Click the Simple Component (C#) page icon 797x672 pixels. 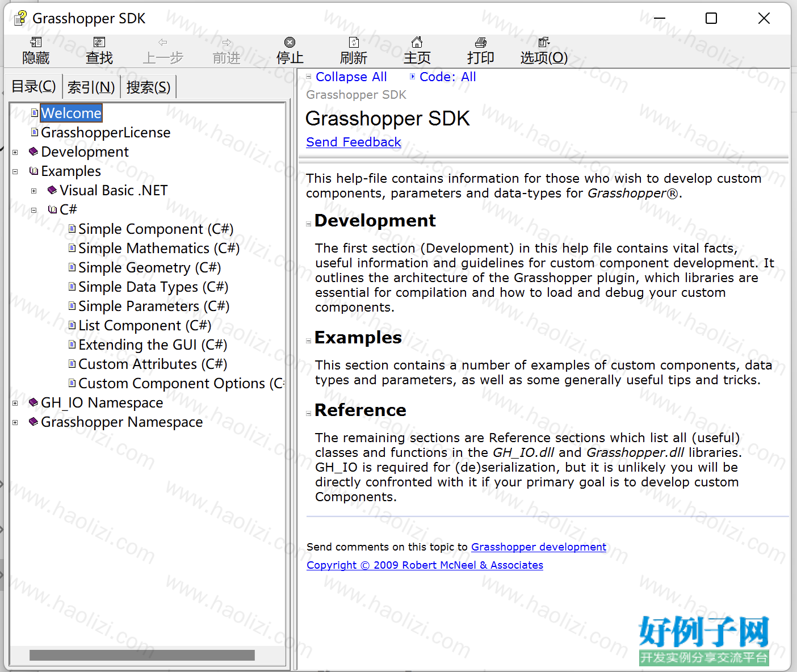72,229
